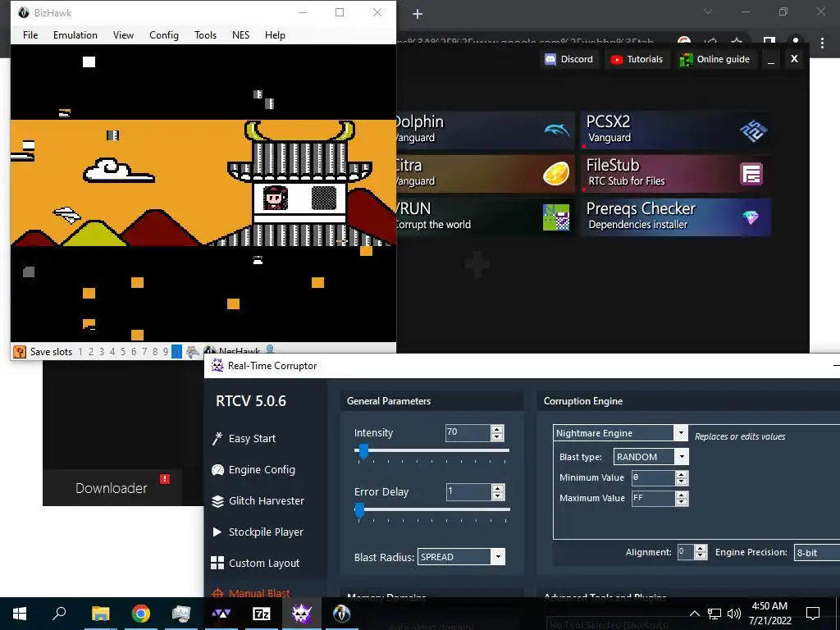Screen dimensions: 840x630
Task: Click the question block icon in BizHawk status bar
Action: [x=20, y=351]
